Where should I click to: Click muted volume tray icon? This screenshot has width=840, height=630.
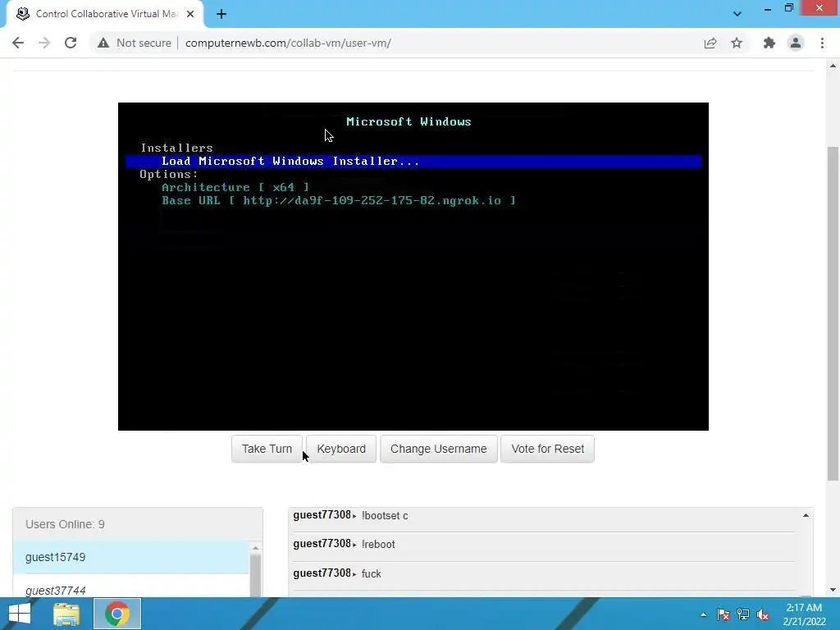pyautogui.click(x=763, y=614)
